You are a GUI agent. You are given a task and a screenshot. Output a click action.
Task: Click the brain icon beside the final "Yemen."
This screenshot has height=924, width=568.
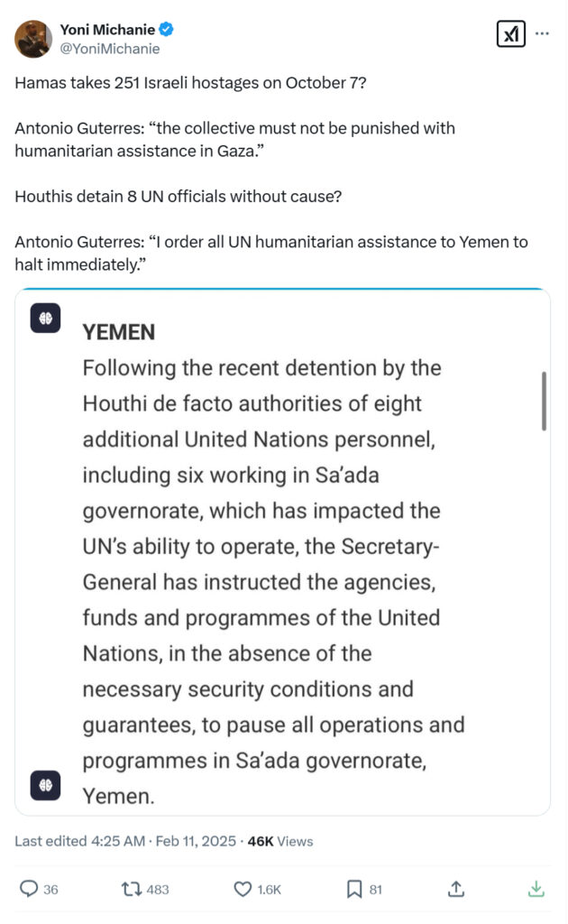coord(45,785)
